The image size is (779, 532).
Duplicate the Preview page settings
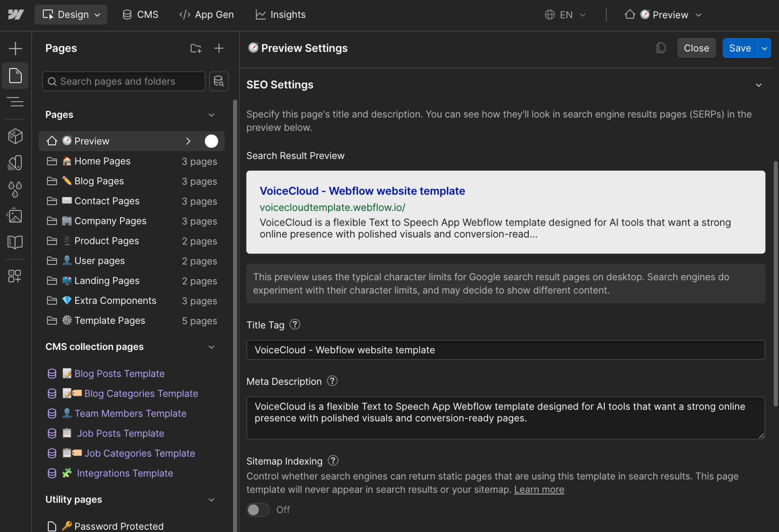click(661, 48)
